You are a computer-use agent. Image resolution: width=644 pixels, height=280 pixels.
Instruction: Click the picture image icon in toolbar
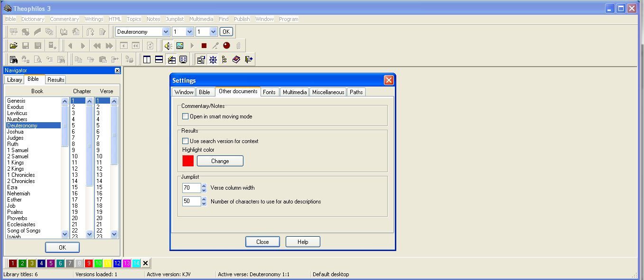click(x=180, y=46)
